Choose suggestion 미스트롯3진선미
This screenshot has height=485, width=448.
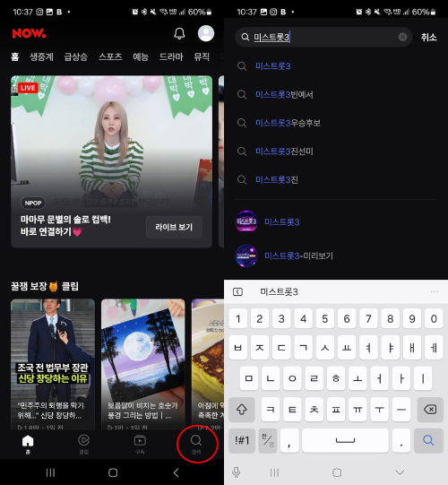coord(284,152)
